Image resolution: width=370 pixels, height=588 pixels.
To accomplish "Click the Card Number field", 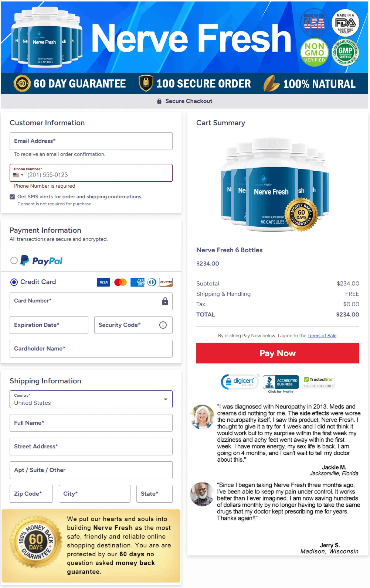I will click(91, 301).
